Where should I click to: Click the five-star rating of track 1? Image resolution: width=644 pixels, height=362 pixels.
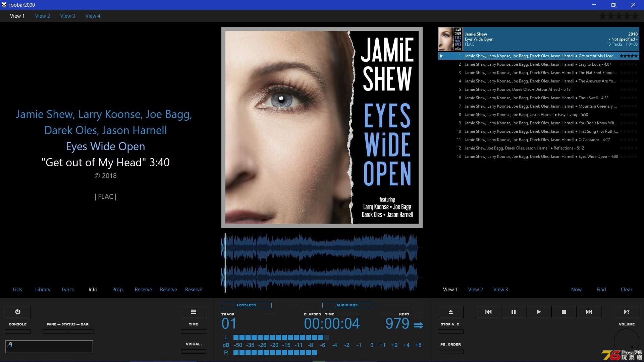(x=629, y=56)
